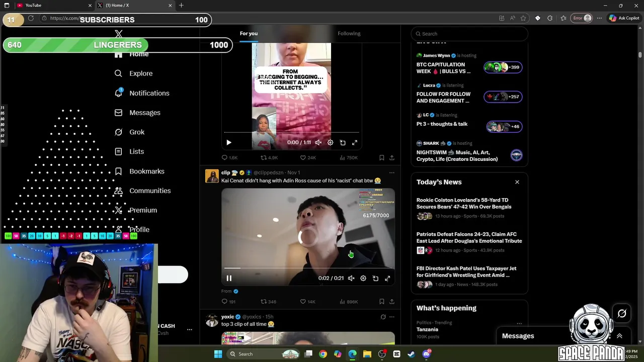
Task: Click the X search input field
Action: (x=469, y=34)
